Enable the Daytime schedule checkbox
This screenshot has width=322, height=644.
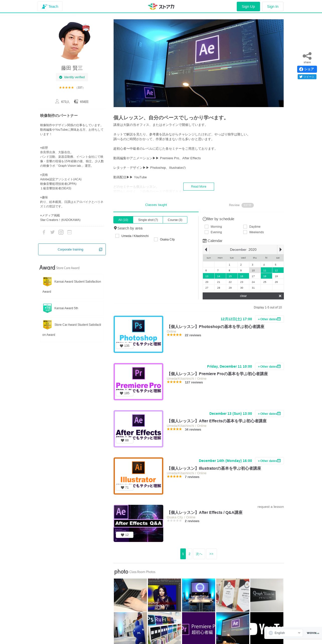point(245,227)
